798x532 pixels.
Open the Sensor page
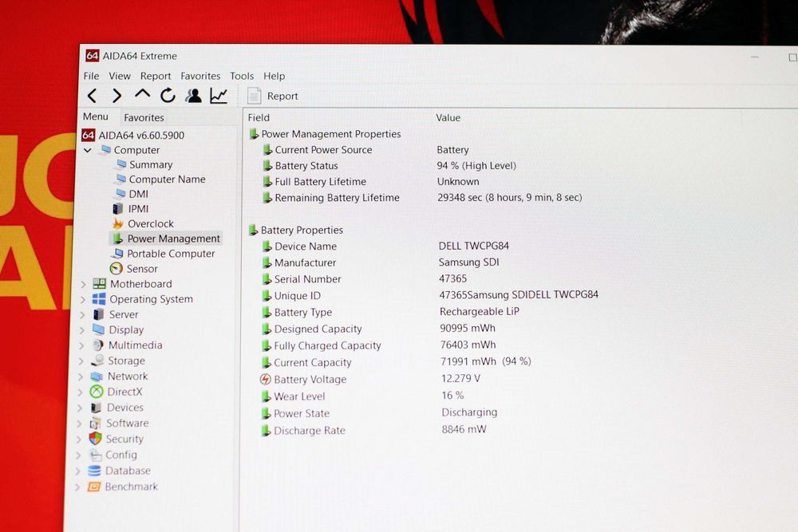click(134, 269)
